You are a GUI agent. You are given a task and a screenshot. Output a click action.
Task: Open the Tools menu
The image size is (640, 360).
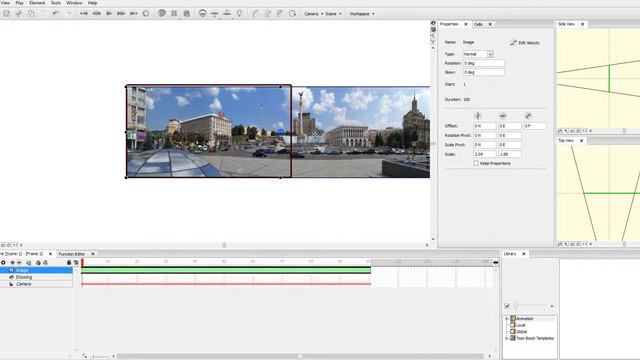(56, 3)
